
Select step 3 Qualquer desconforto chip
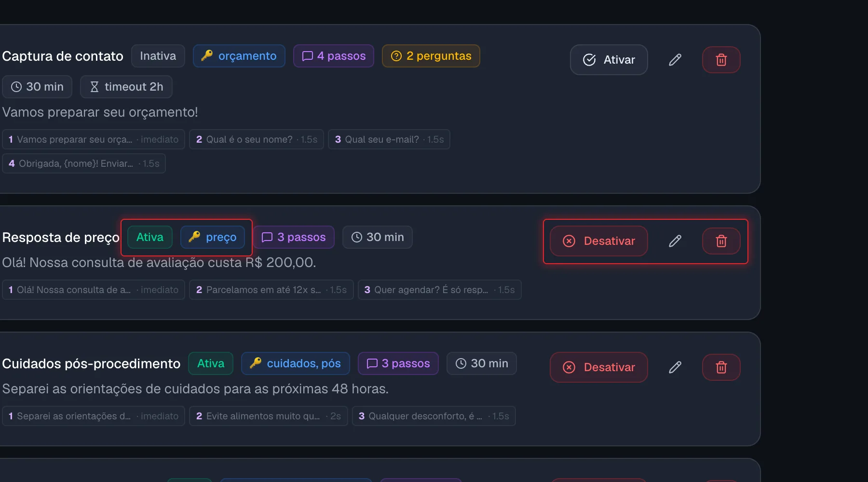[x=434, y=416]
